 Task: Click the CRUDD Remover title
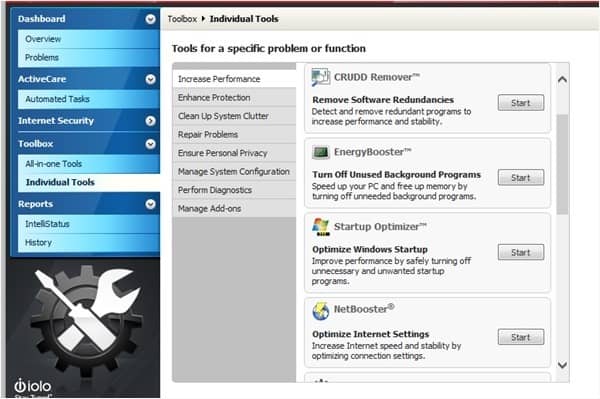tap(377, 77)
